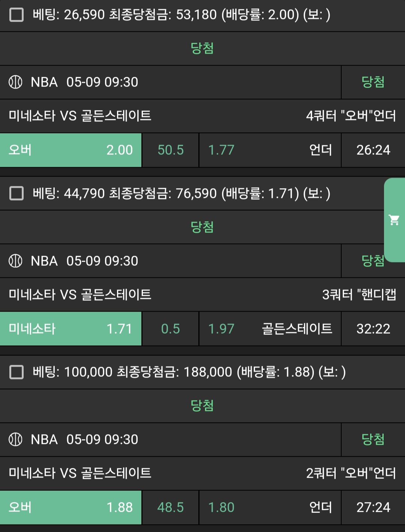Screen dimensions: 405x532
Task: Click basketball icon on 4쿼터 오버언더 bet
Action: coord(15,82)
